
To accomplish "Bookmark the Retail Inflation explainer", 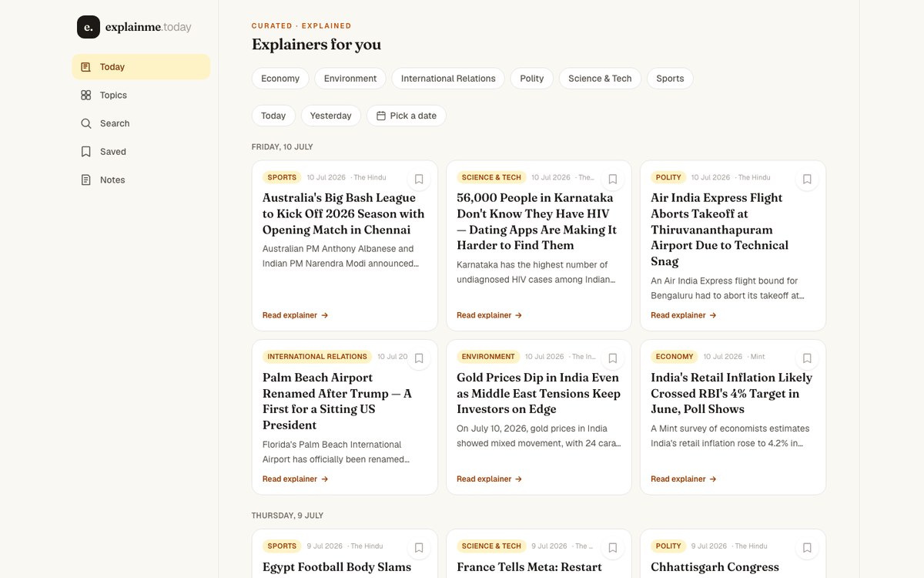I will 807,358.
